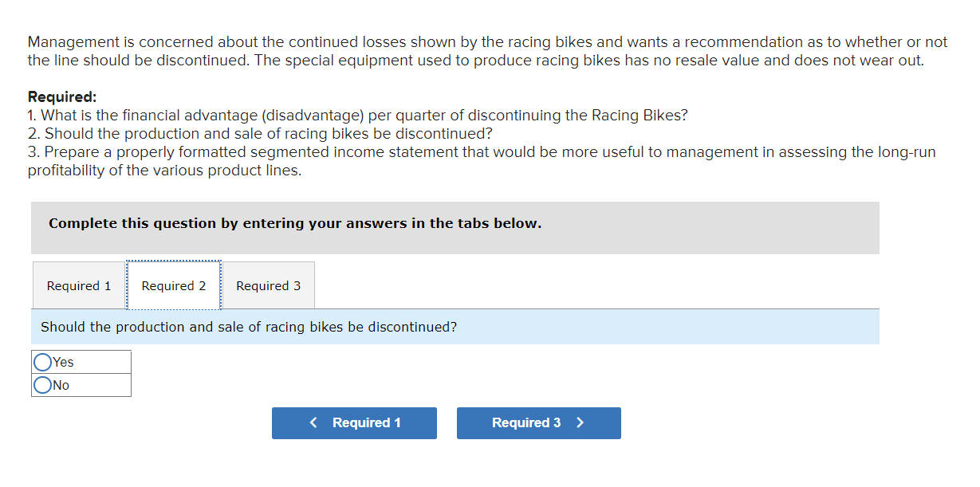Switch to the Required 1 tab

pos(78,285)
